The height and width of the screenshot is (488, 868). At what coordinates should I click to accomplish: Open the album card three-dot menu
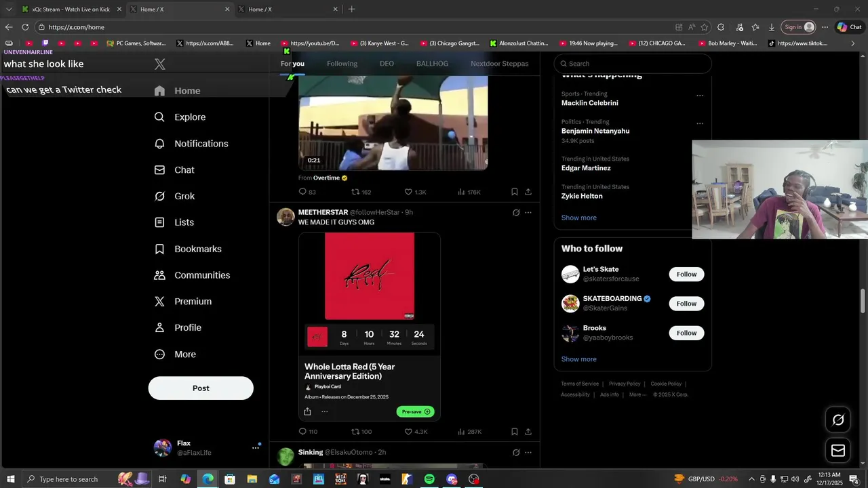pos(325,411)
